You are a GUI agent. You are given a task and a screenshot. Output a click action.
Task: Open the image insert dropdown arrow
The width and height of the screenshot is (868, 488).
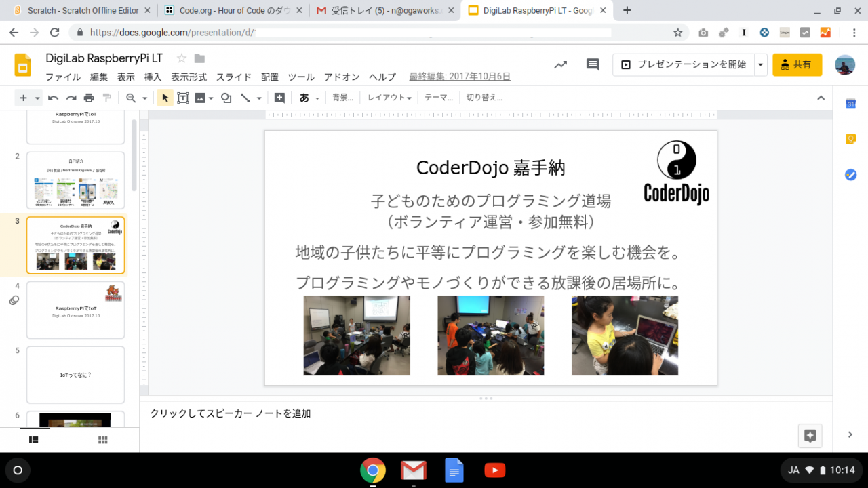pyautogui.click(x=211, y=98)
